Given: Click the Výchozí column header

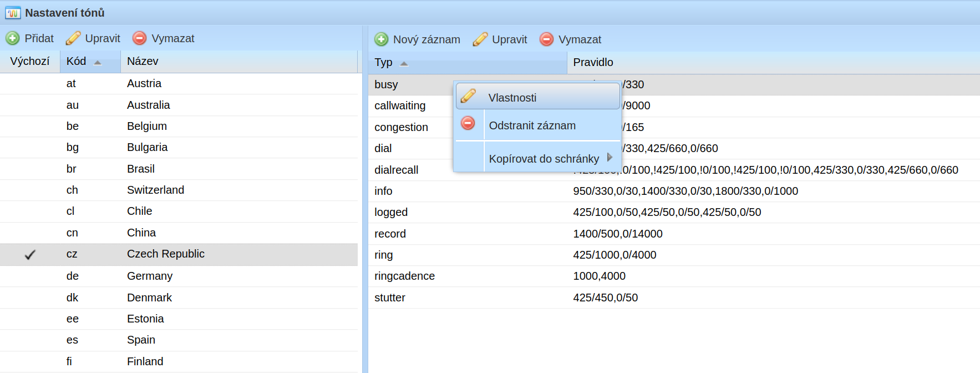Looking at the screenshot, I should pos(30,62).
